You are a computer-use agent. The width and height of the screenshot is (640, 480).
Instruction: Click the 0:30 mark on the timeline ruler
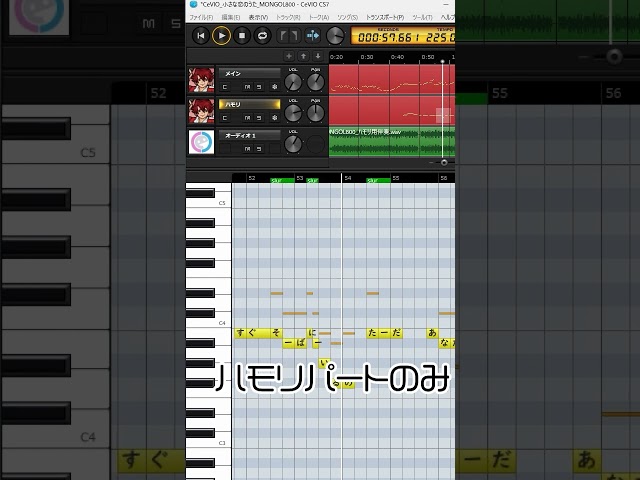tap(367, 57)
